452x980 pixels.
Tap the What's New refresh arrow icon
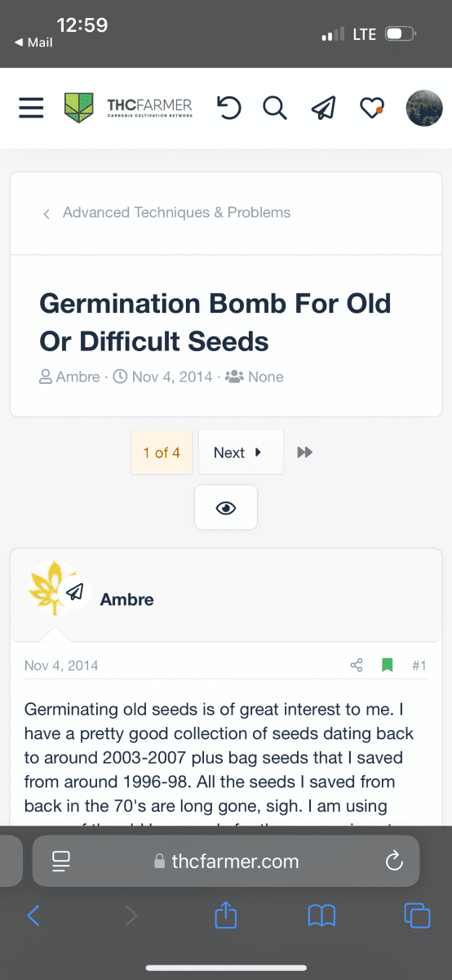tap(229, 108)
